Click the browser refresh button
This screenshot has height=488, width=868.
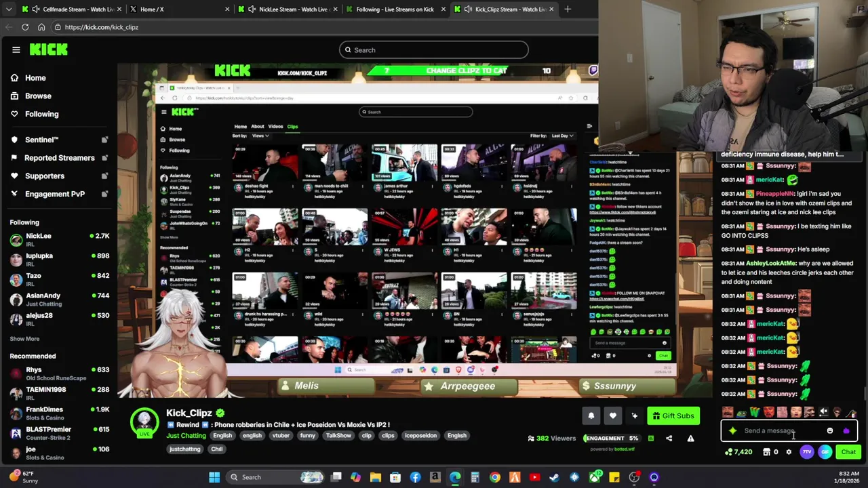pos(25,27)
